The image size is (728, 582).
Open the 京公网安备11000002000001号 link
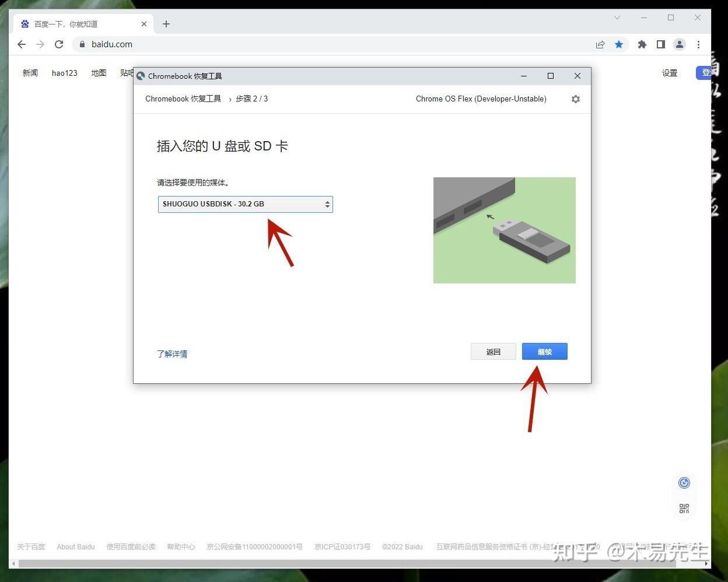pyautogui.click(x=255, y=547)
